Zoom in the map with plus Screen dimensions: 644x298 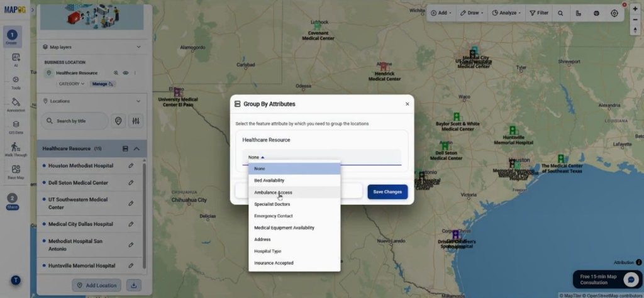pyautogui.click(x=635, y=9)
